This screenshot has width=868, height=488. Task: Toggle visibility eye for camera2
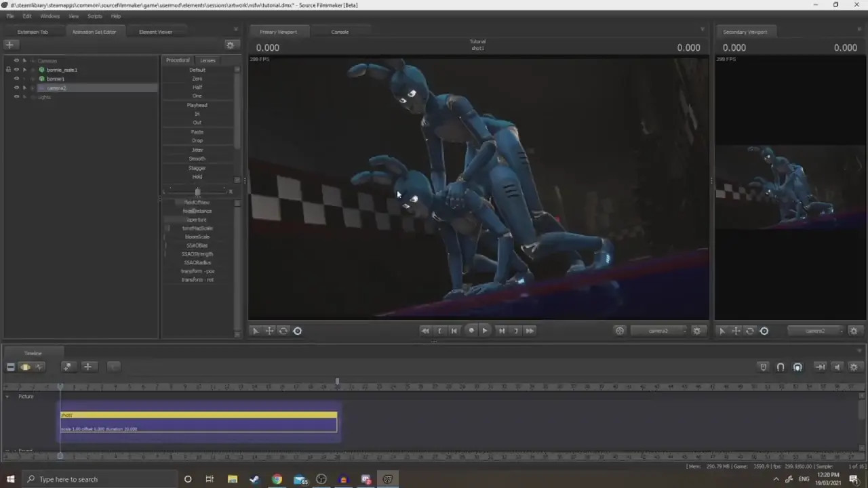pyautogui.click(x=16, y=88)
